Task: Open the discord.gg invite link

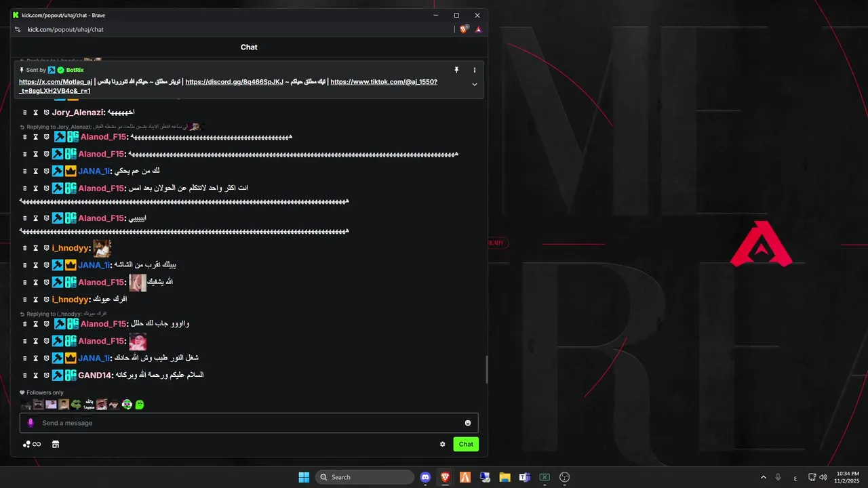Action: click(235, 82)
